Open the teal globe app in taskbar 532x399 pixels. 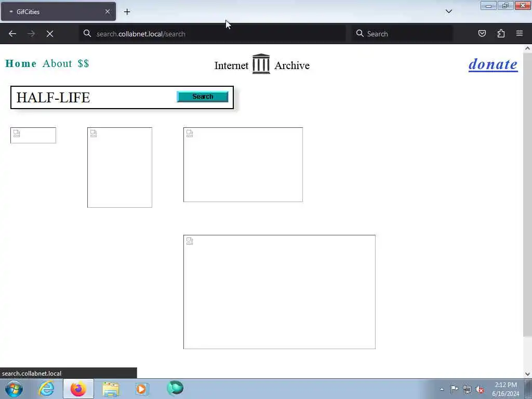click(175, 388)
